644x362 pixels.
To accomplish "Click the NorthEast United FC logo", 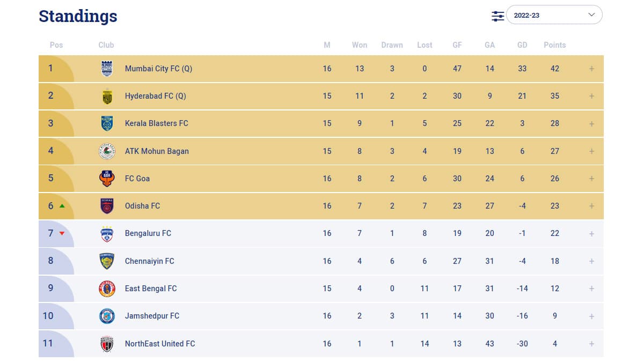I will click(107, 344).
